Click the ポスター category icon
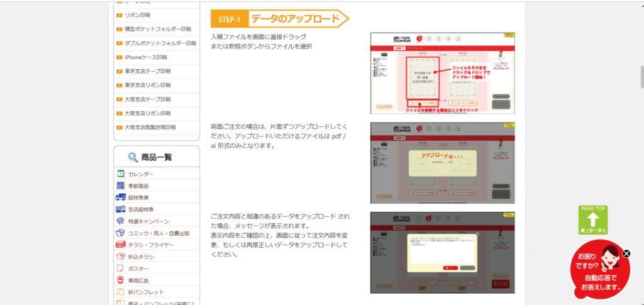Image resolution: width=644 pixels, height=305 pixels. point(121,269)
